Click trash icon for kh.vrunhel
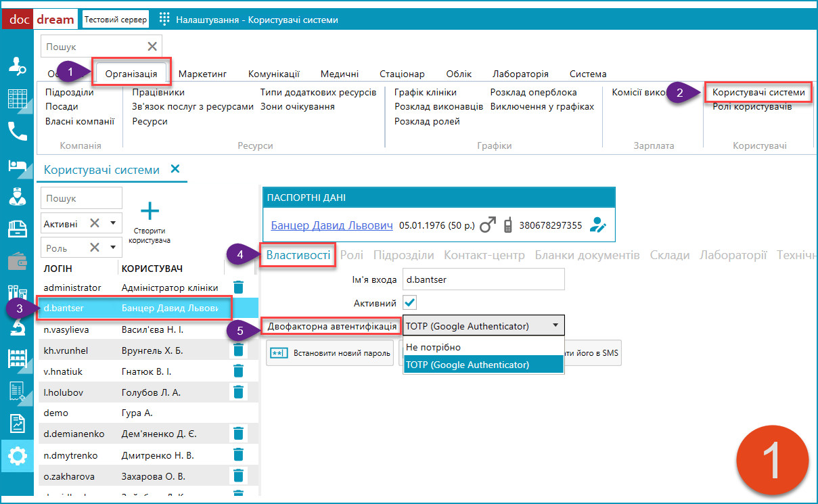Screen dimensions: 818x504 pyautogui.click(x=238, y=350)
